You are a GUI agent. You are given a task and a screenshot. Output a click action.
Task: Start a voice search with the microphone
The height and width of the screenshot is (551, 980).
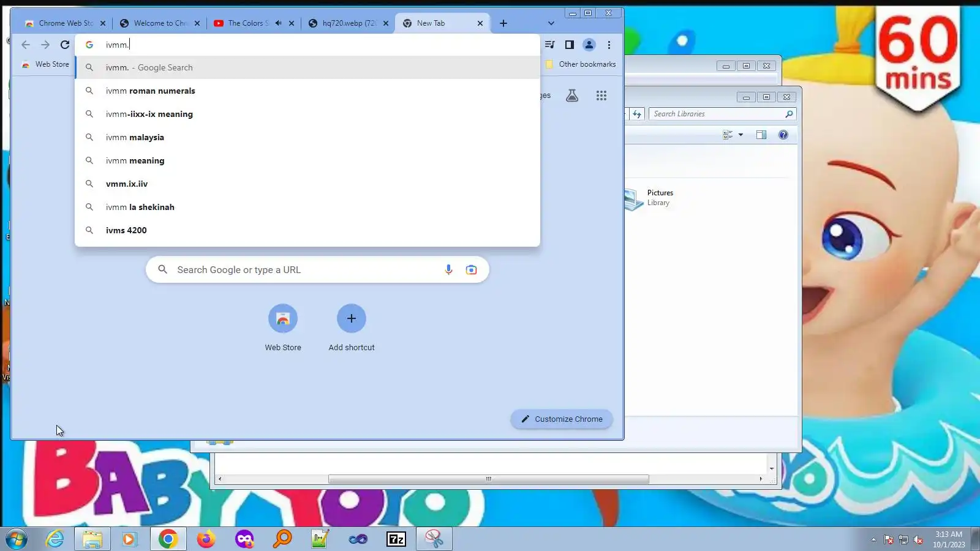tap(448, 270)
